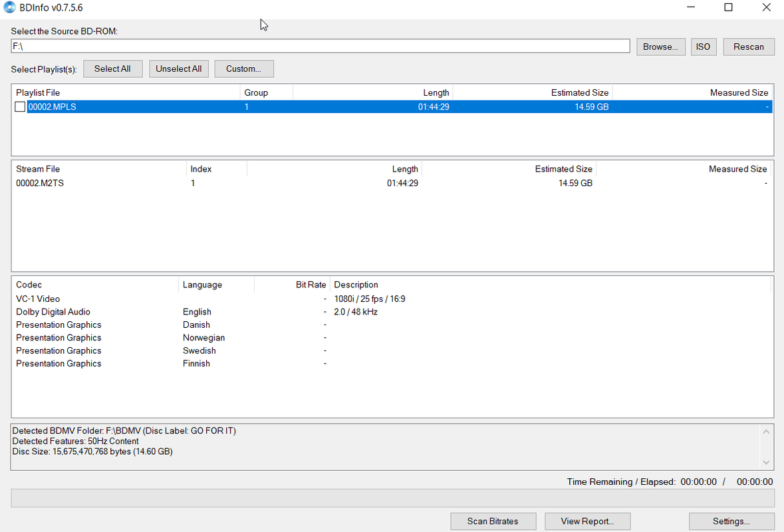Image resolution: width=784 pixels, height=532 pixels.
Task: Click the BDInfo disc icon in title bar
Action: coord(9,7)
